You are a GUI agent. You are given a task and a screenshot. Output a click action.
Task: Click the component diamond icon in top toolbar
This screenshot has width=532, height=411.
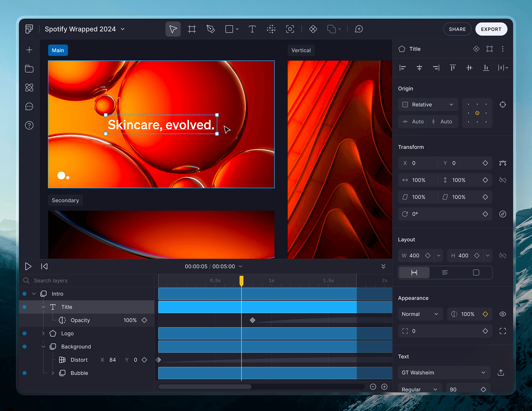[313, 29]
